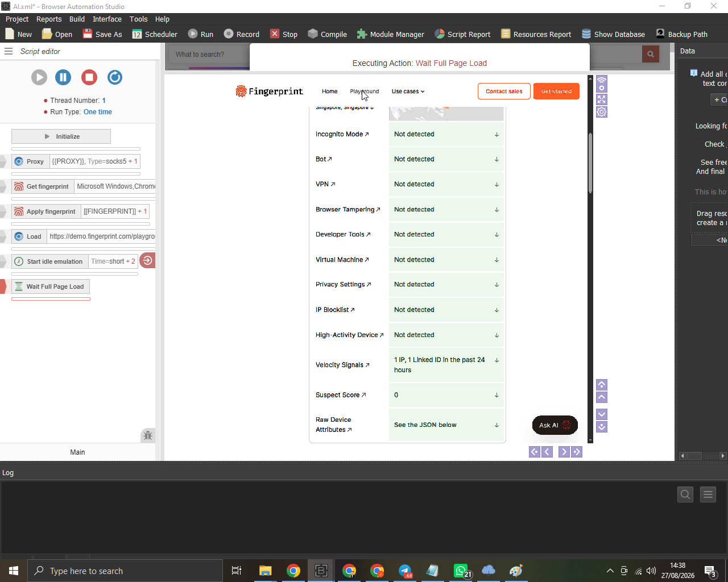
Task: Click the scroll to bottom double-chevron button
Action: click(601, 427)
